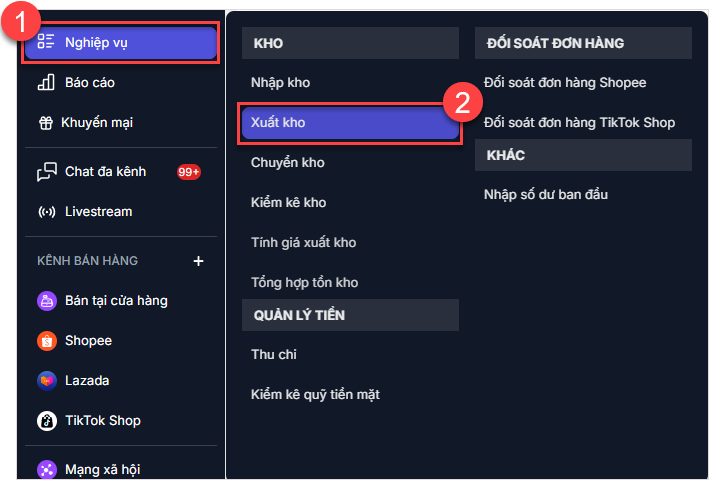Click the Chat đa kênh speech bubble icon
Image resolution: width=709 pixels, height=480 pixels.
46,171
